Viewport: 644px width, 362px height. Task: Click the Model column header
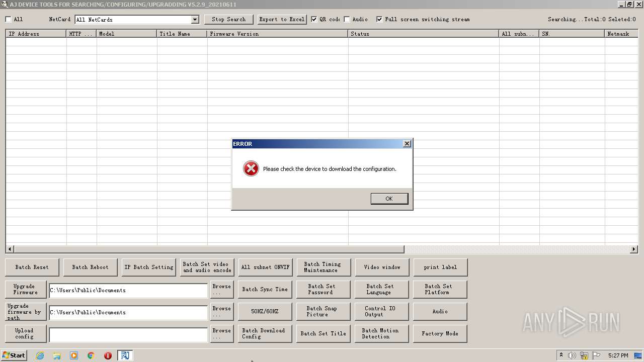coord(127,34)
